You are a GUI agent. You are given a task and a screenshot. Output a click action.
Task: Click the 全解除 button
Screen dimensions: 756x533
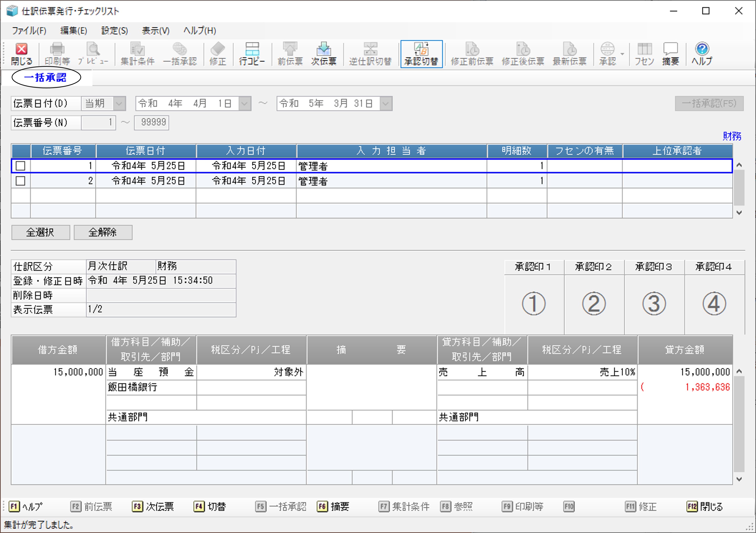(x=103, y=232)
